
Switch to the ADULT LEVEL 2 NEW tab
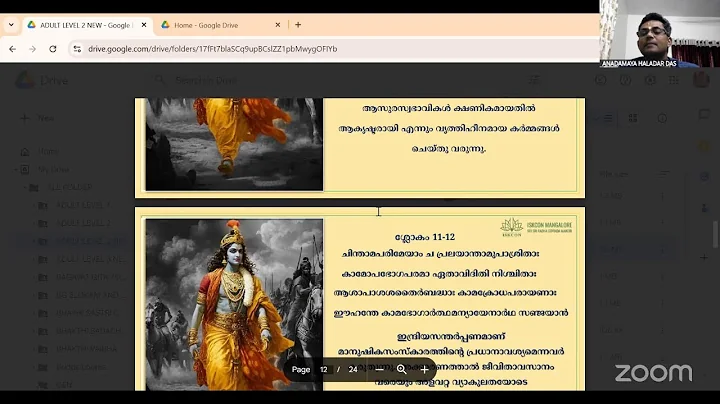point(87,25)
